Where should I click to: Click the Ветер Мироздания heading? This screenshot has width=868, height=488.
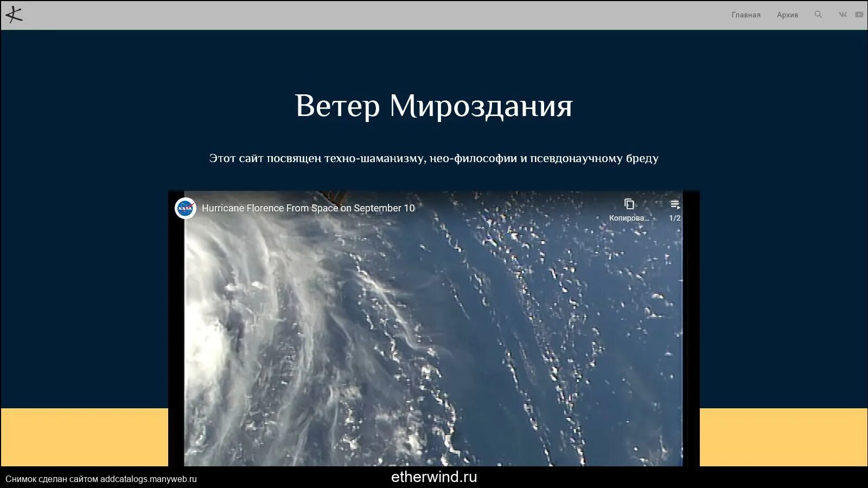click(434, 105)
